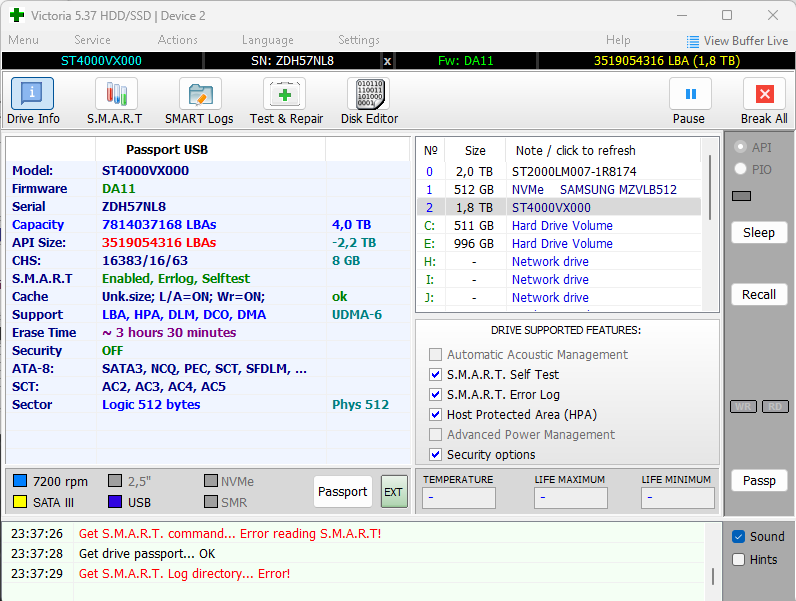Toggle Automatic Acoustic Management checkbox
Viewport: 796px width, 601px height.
point(435,354)
